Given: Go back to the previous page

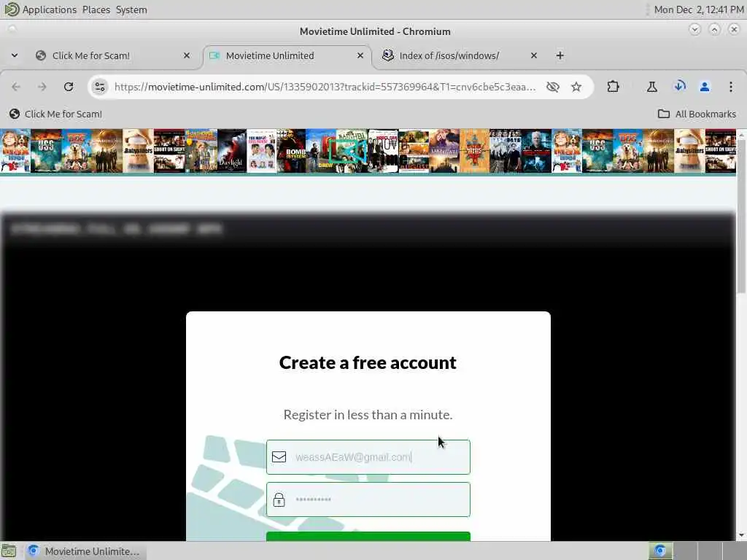Looking at the screenshot, I should (x=16, y=87).
